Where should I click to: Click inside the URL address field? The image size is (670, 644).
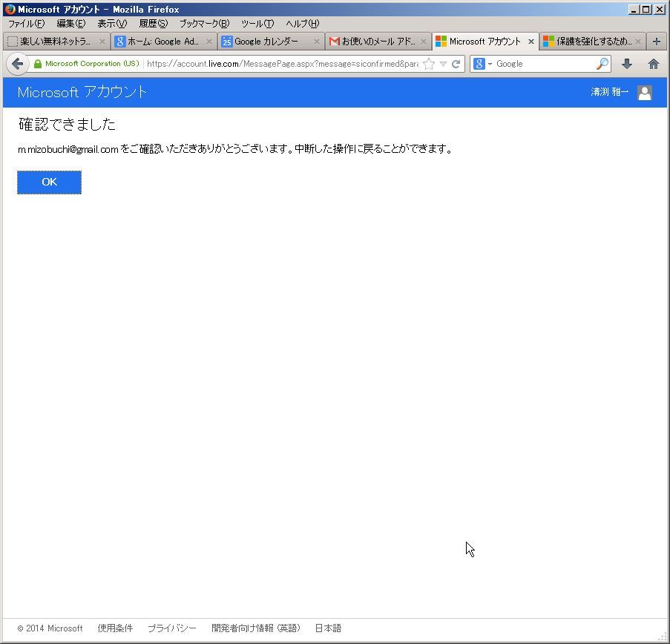click(282, 64)
